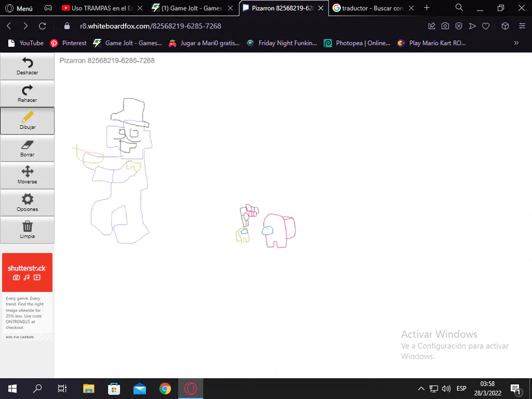Open Microsoft Store from the taskbar

114,388
